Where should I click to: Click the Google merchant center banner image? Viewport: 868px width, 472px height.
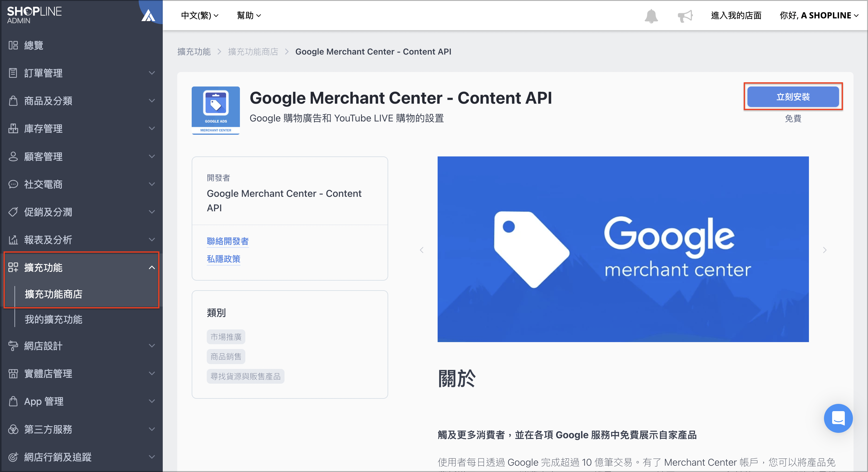click(623, 249)
